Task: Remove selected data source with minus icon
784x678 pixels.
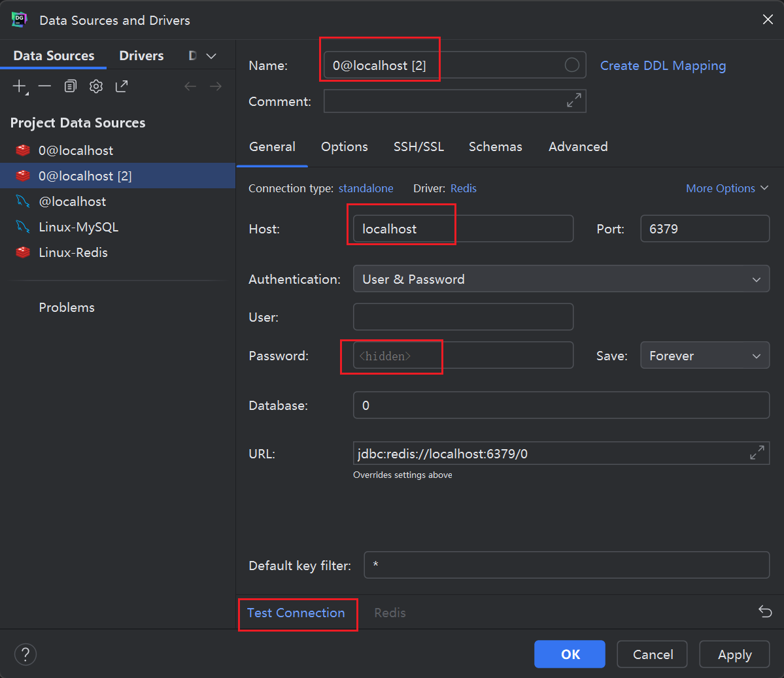Action: click(x=44, y=86)
